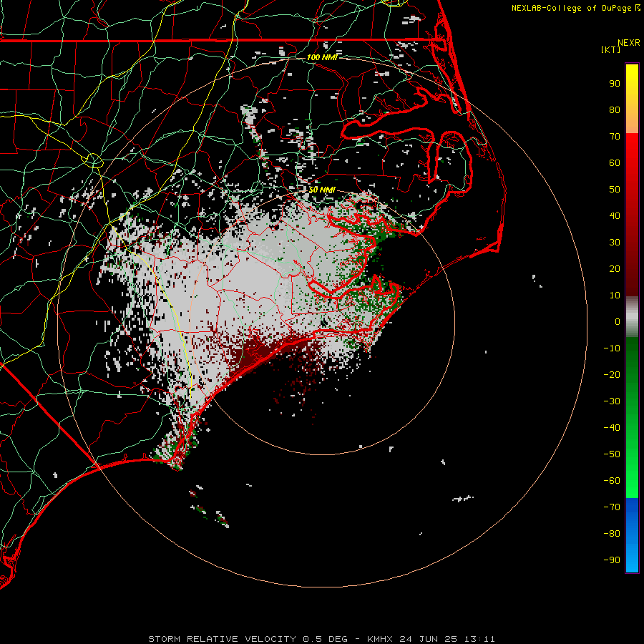
Task: Click the -60 value on the velocity scale
Action: coord(612,481)
